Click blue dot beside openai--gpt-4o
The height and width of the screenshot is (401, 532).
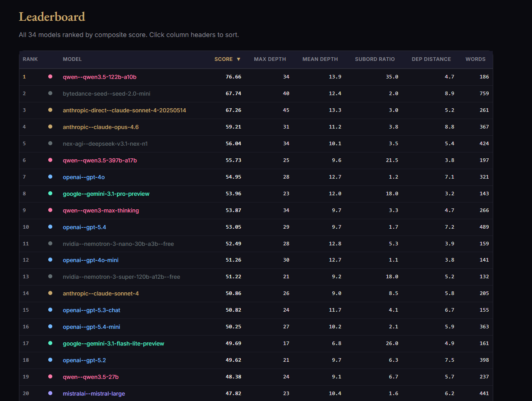point(50,177)
